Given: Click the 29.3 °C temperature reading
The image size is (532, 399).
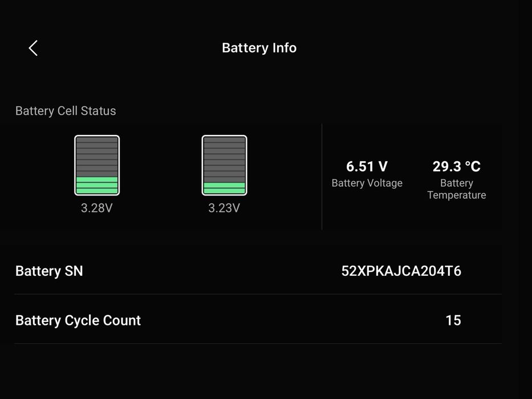Looking at the screenshot, I should pos(456,166).
